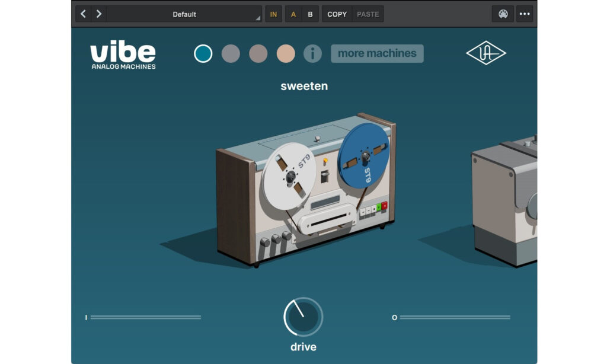Select preset slot B
The height and width of the screenshot is (364, 607).
pos(310,14)
